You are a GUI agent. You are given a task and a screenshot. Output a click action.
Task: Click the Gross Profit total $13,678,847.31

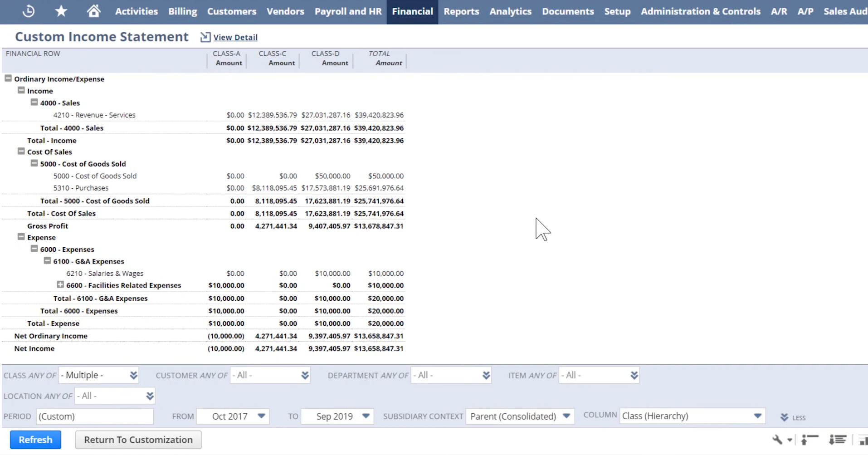tap(379, 226)
